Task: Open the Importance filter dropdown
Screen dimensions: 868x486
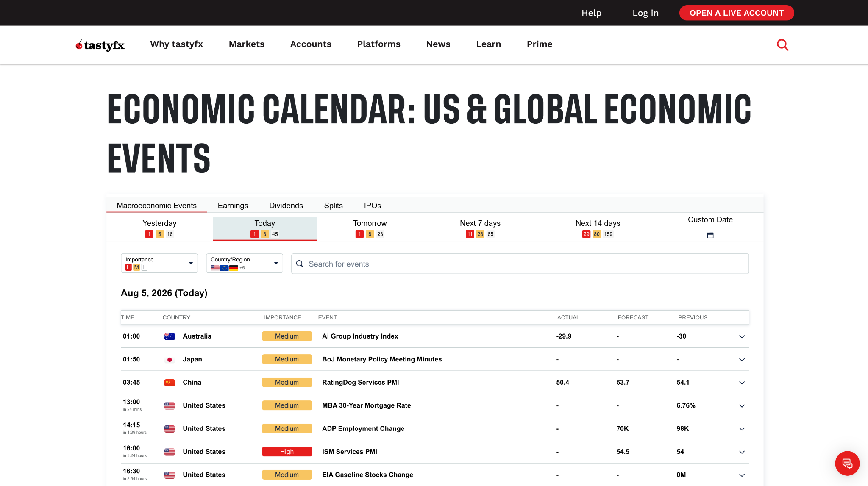Action: point(159,263)
